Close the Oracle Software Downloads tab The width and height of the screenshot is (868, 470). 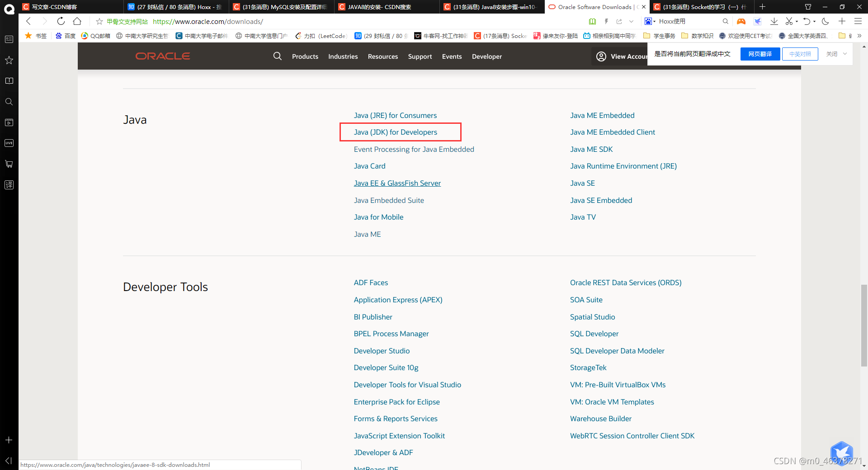tap(644, 7)
